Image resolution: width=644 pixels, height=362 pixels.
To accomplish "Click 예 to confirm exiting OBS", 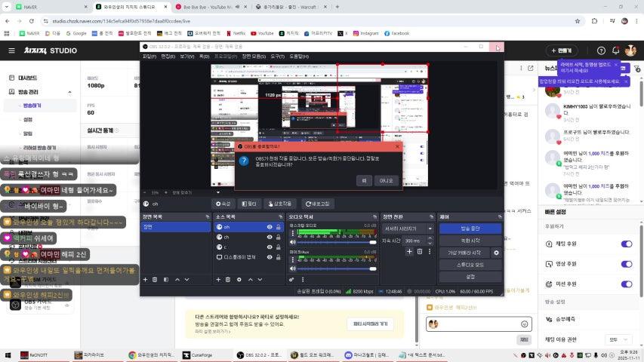I will [364, 180].
